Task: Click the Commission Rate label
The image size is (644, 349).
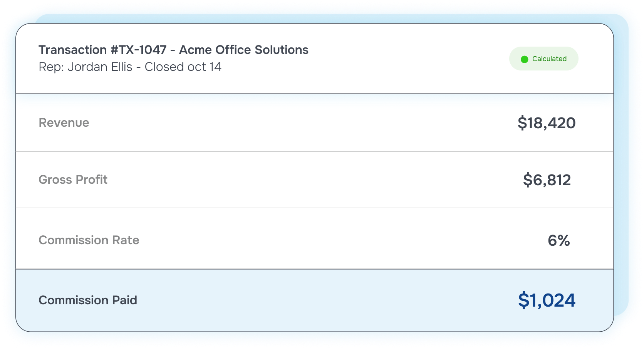Action: tap(89, 240)
